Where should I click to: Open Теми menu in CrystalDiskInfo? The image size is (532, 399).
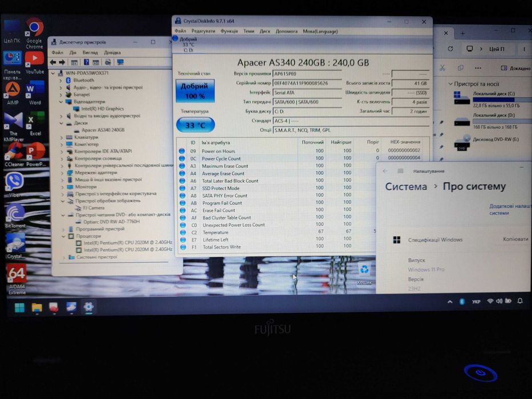tap(249, 31)
